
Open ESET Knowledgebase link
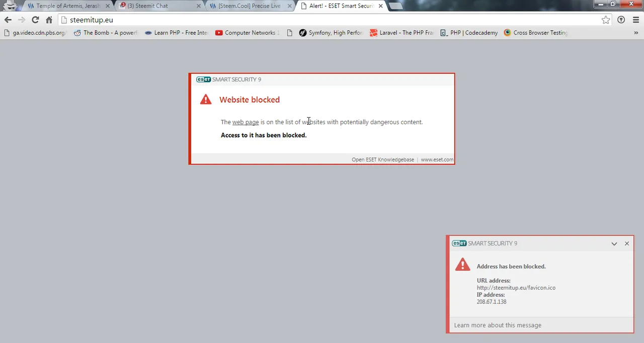click(383, 160)
